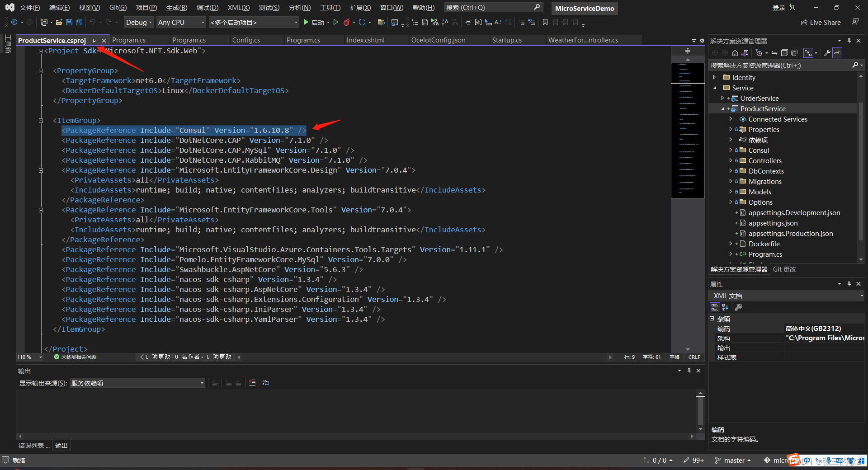Open the 调试(D) menu
The height and width of the screenshot is (470, 868).
coord(208,8)
